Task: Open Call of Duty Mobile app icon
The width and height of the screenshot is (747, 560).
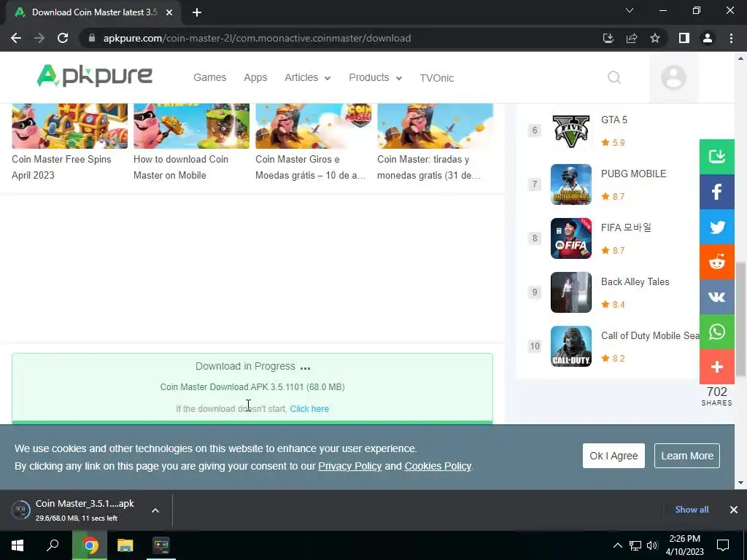Action: coord(570,346)
